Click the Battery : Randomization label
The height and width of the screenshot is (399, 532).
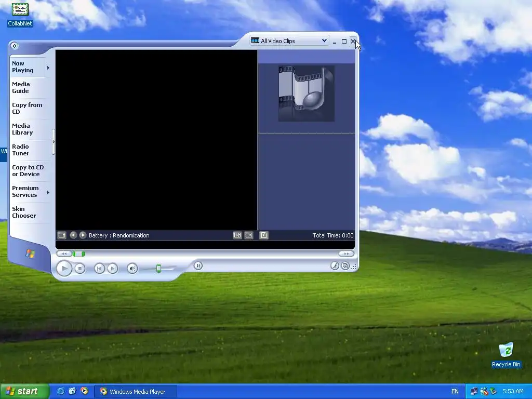pyautogui.click(x=119, y=235)
